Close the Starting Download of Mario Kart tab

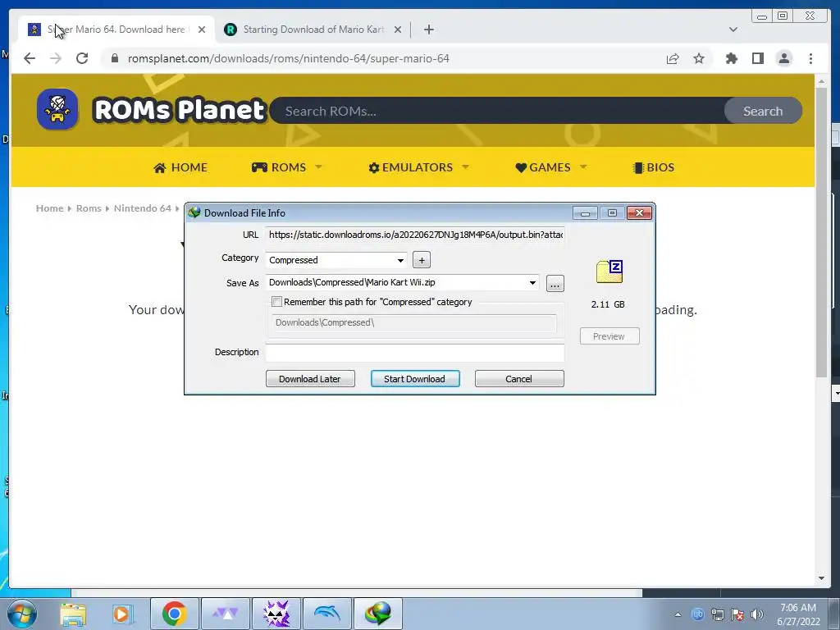398,30
